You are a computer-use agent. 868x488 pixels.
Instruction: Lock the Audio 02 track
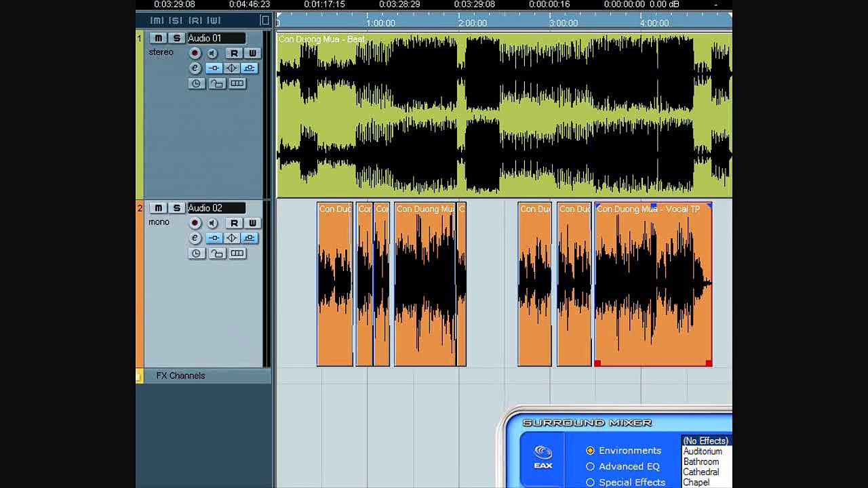[216, 253]
